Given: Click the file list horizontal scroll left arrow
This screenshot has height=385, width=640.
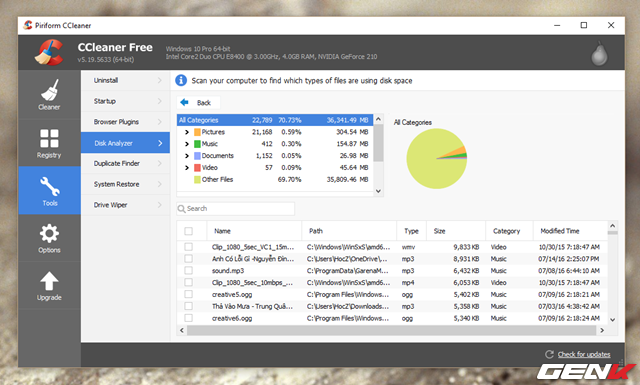Looking at the screenshot, I should point(182,330).
